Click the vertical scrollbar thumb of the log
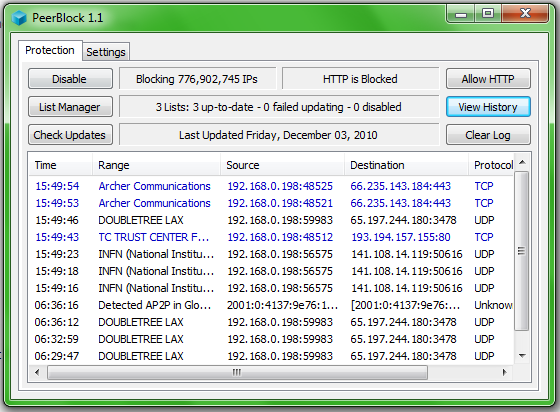Viewport: 560px width, 412px height. [522, 251]
